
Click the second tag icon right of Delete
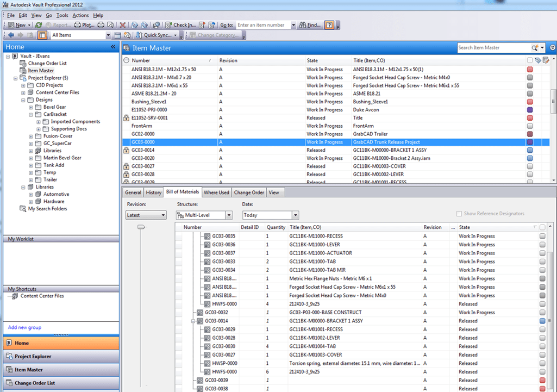pos(144,25)
